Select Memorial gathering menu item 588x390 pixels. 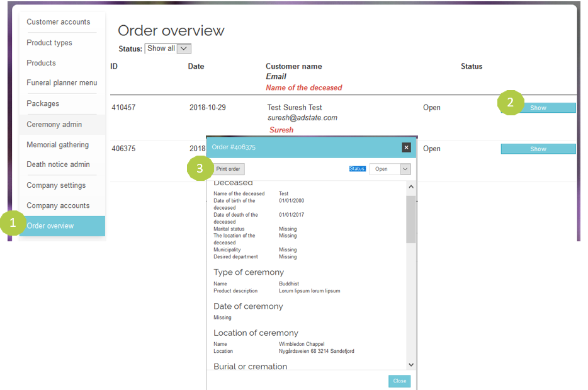pyautogui.click(x=57, y=145)
